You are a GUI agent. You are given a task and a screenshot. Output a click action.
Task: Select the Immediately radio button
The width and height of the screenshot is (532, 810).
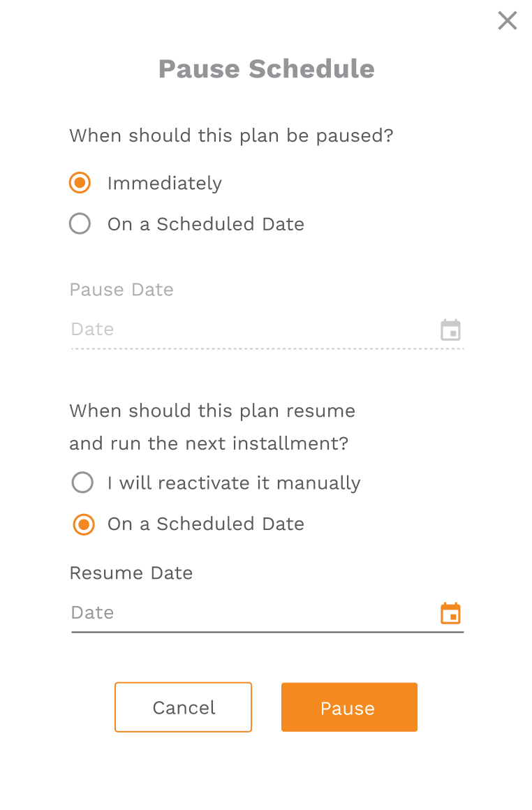coord(80,183)
